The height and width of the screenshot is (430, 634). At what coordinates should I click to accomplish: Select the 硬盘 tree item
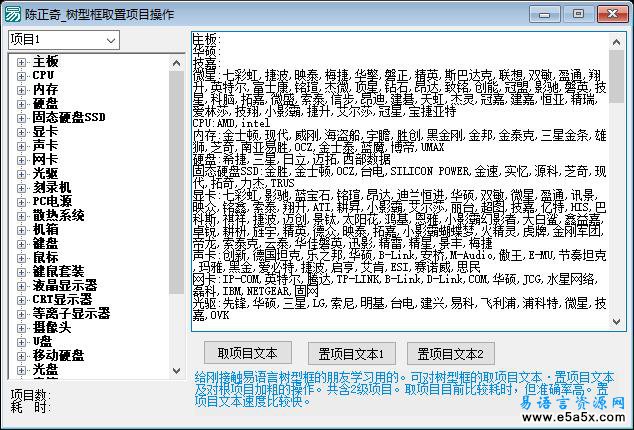(45, 104)
